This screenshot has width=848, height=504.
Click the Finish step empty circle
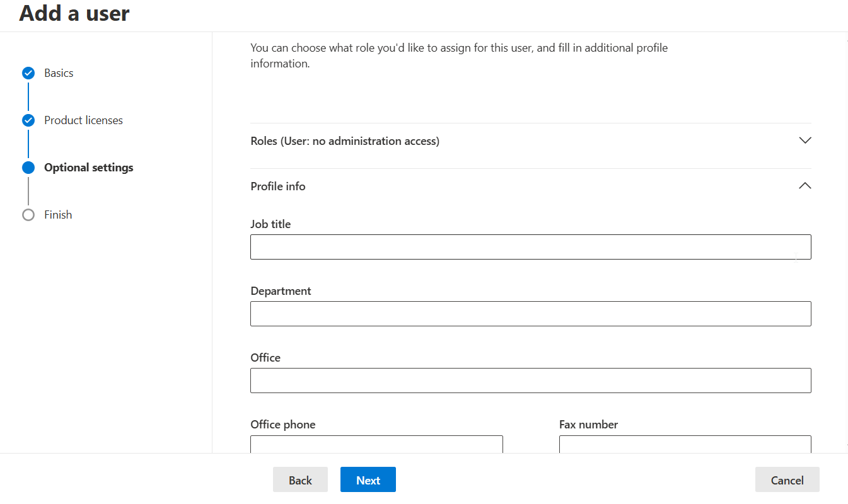pos(28,215)
